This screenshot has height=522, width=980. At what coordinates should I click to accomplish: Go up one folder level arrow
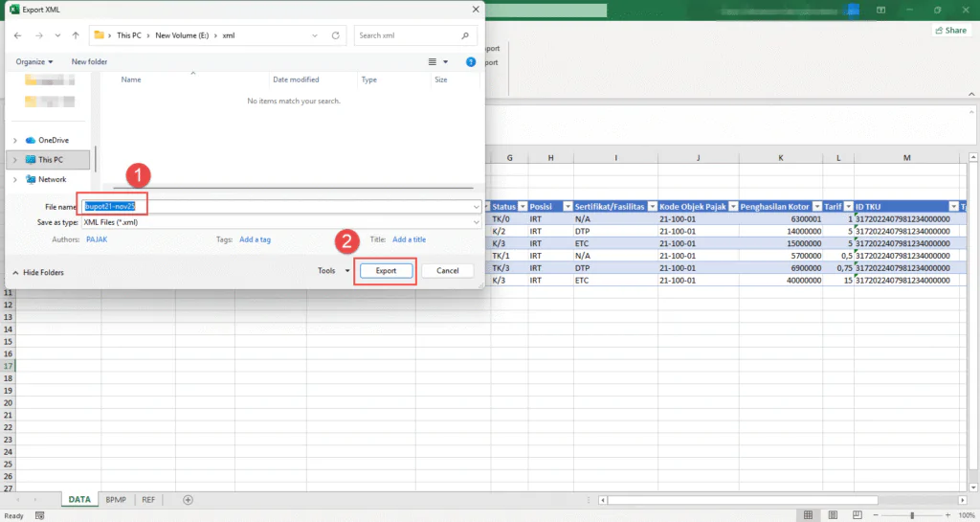[76, 35]
